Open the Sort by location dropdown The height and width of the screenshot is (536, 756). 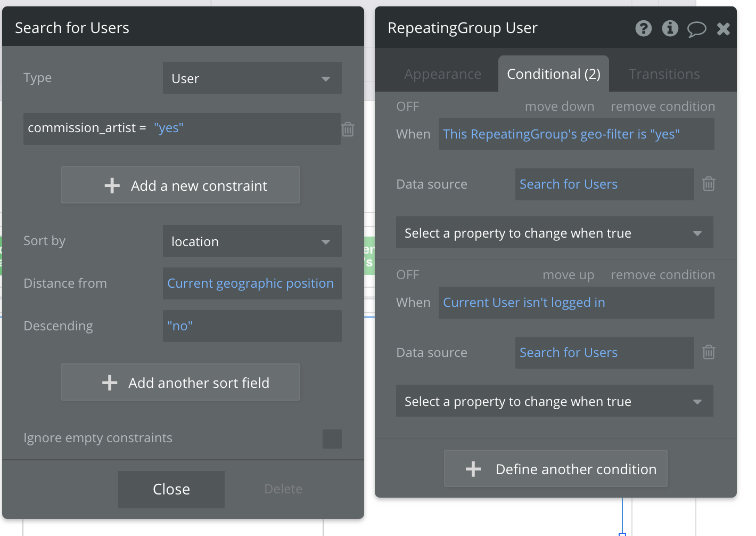[x=252, y=241]
